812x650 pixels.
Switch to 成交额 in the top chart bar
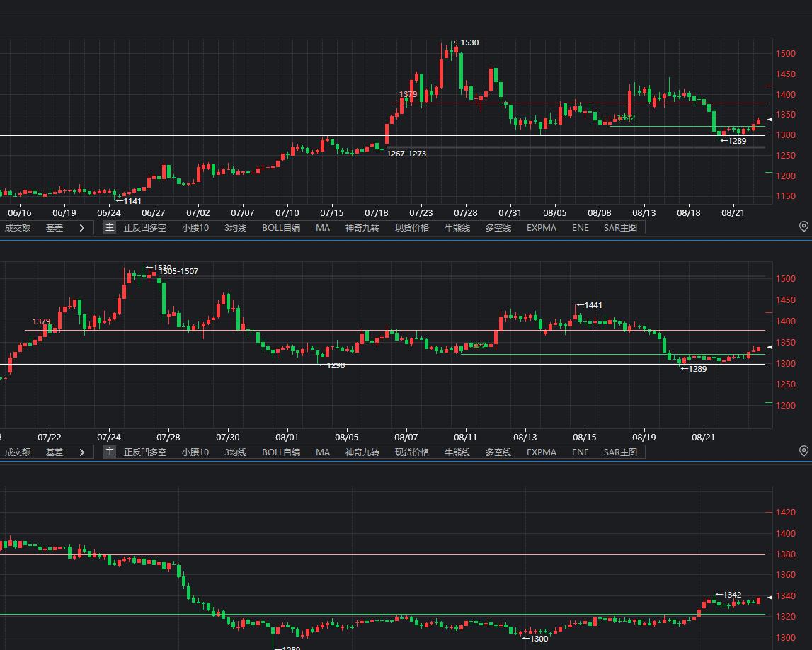[18, 228]
